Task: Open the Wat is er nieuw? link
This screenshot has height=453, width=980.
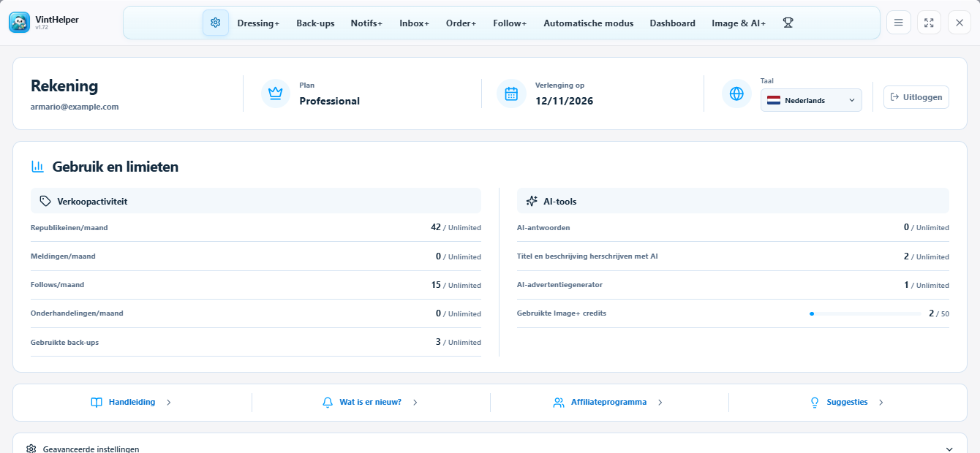Action: [370, 403]
